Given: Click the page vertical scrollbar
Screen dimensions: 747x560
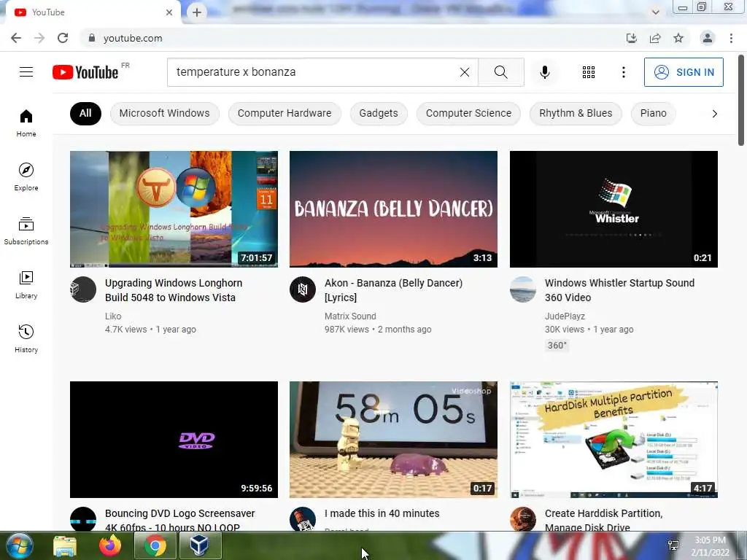Looking at the screenshot, I should [x=741, y=100].
